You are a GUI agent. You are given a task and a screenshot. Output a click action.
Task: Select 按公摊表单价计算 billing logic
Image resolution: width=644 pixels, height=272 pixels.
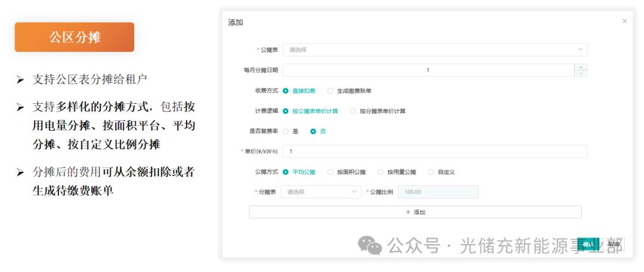coord(310,111)
